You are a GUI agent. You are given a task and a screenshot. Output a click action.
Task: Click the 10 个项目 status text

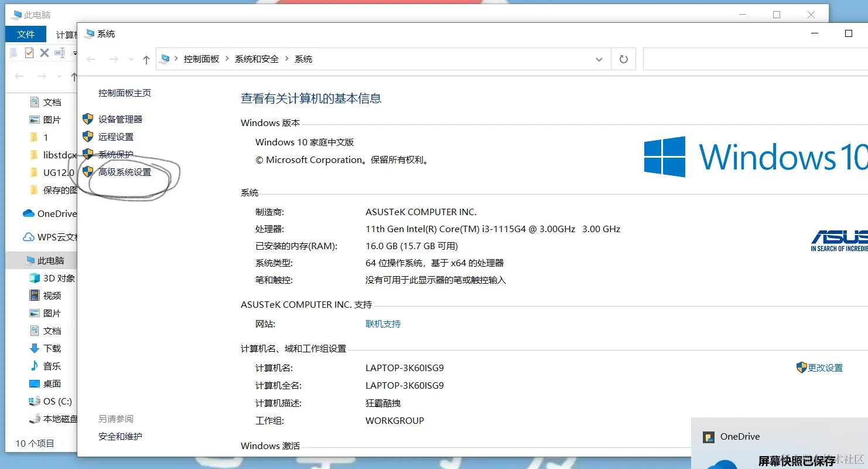pyautogui.click(x=35, y=443)
